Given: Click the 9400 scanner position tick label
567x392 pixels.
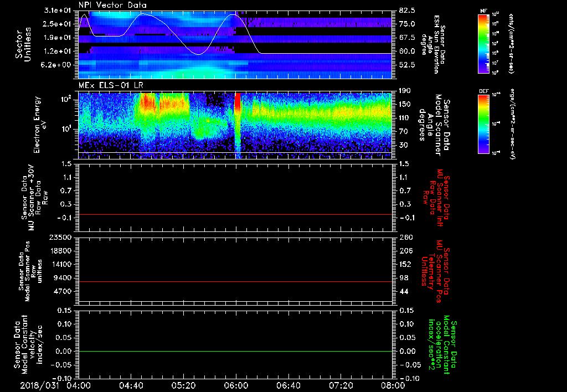Looking at the screenshot, I should click(x=63, y=278).
